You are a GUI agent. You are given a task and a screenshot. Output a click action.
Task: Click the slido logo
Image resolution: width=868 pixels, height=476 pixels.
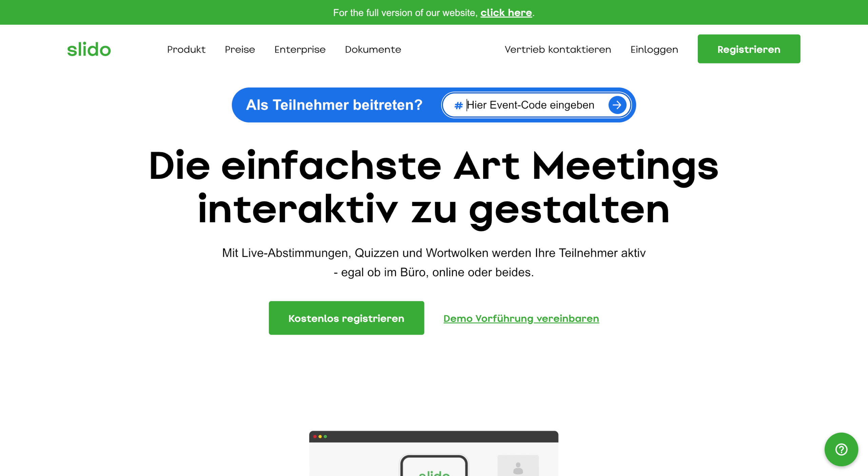[89, 50]
